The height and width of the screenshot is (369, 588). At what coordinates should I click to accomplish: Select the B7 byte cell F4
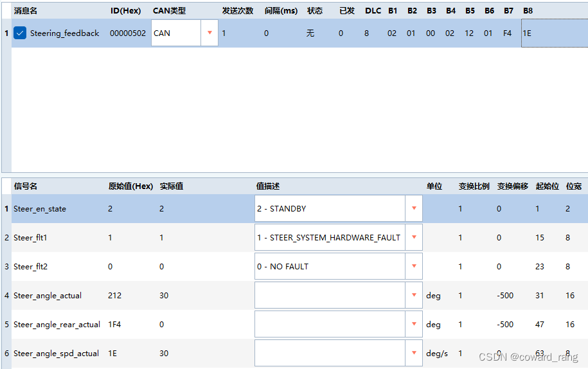(508, 33)
